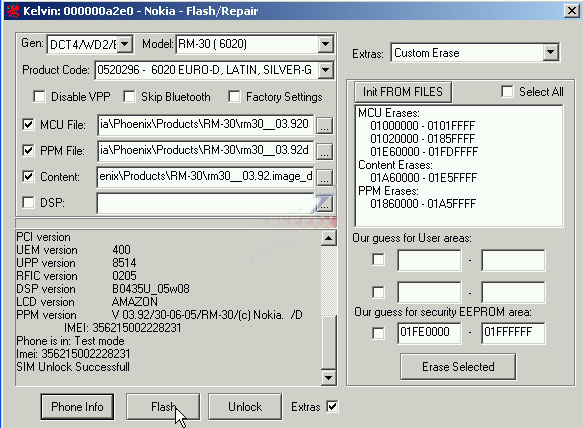Click log scrollbar up arrow
583x428 pixels.
[329, 238]
